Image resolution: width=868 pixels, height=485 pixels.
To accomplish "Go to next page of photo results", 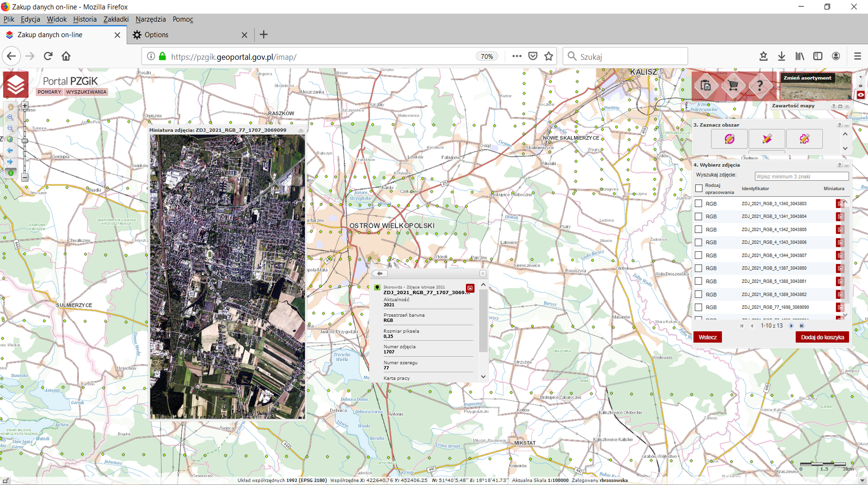I will coord(792,326).
